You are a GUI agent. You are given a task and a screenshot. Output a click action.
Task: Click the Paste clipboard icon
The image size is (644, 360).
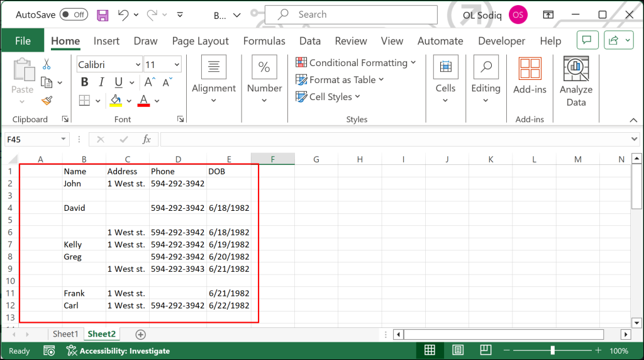[23, 69]
